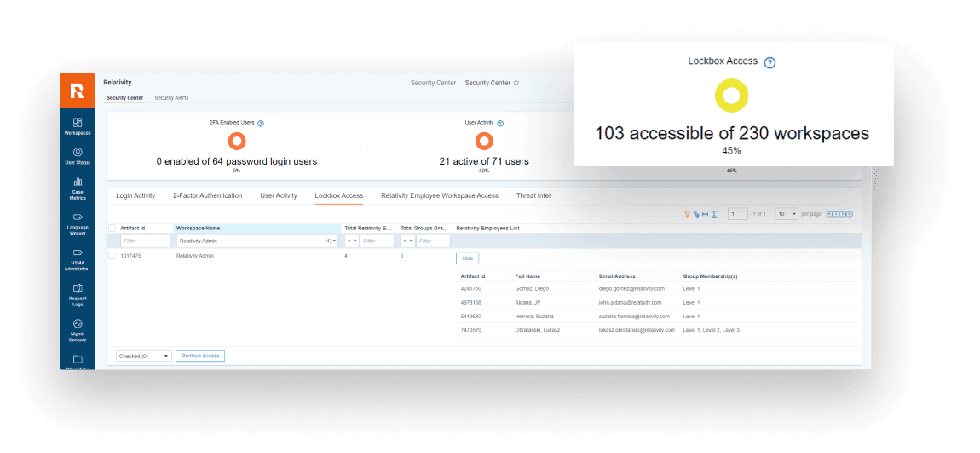The width and height of the screenshot is (980, 453).
Task: Open the Total Groups Granted operator dropdown
Action: 407,241
